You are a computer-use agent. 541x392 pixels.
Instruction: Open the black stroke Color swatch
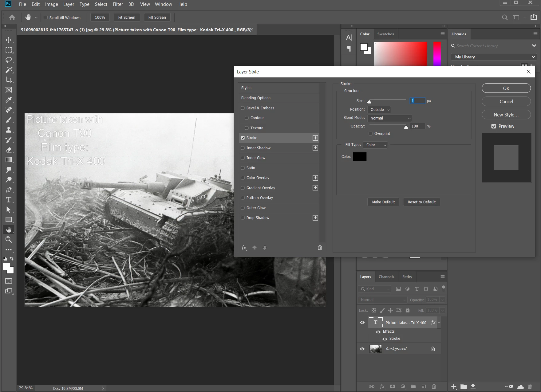(360, 157)
